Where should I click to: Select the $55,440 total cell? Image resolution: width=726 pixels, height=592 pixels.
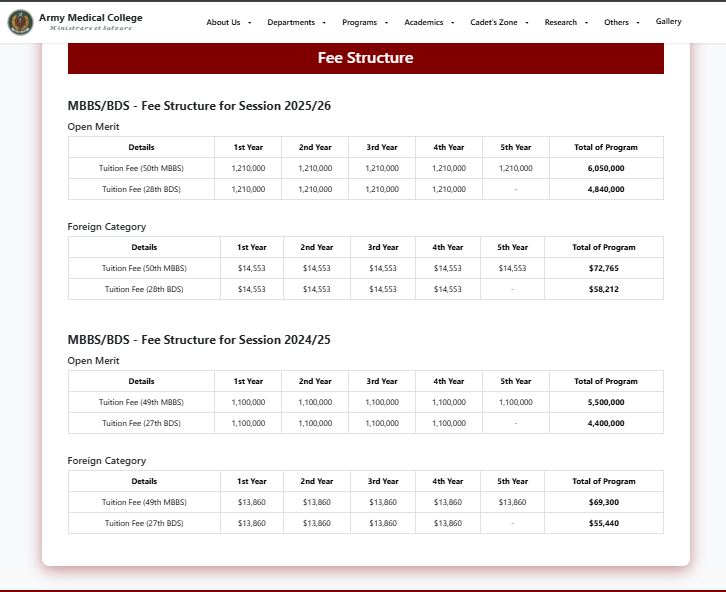click(604, 523)
